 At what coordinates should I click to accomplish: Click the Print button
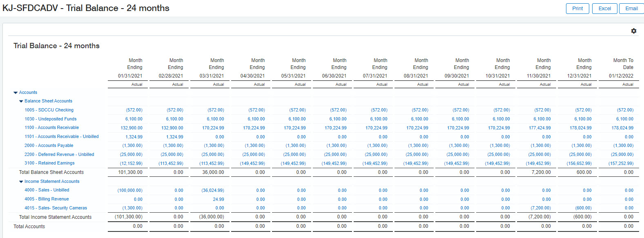pos(577,9)
